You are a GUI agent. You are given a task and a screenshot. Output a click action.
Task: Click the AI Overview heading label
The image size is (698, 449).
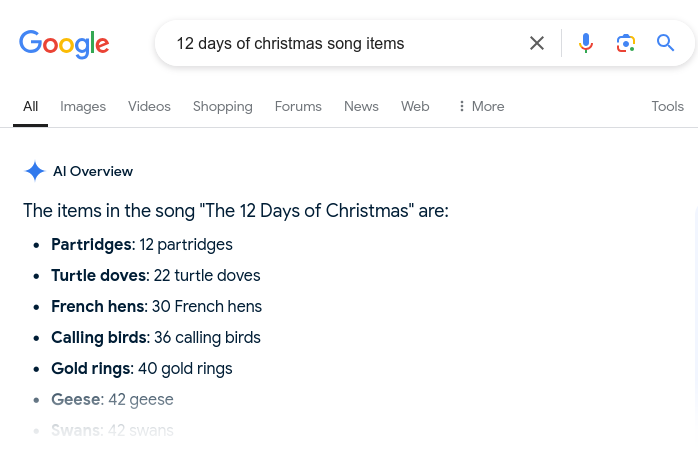pyautogui.click(x=93, y=171)
